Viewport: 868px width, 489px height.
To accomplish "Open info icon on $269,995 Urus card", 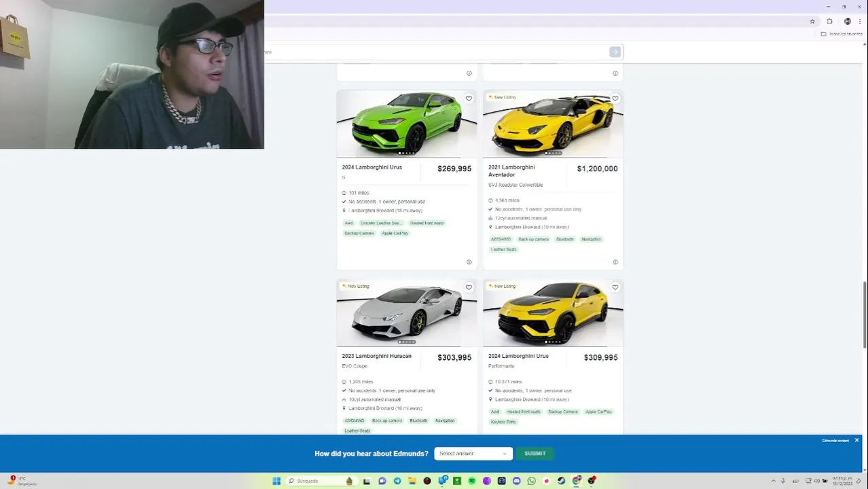I will tap(469, 262).
